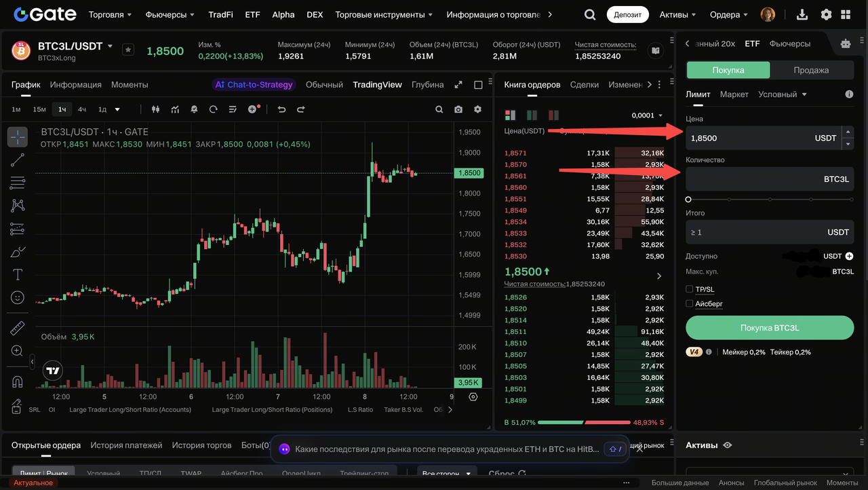The width and height of the screenshot is (868, 490).
Task: Open the search magnifier in the top bar
Action: click(590, 14)
